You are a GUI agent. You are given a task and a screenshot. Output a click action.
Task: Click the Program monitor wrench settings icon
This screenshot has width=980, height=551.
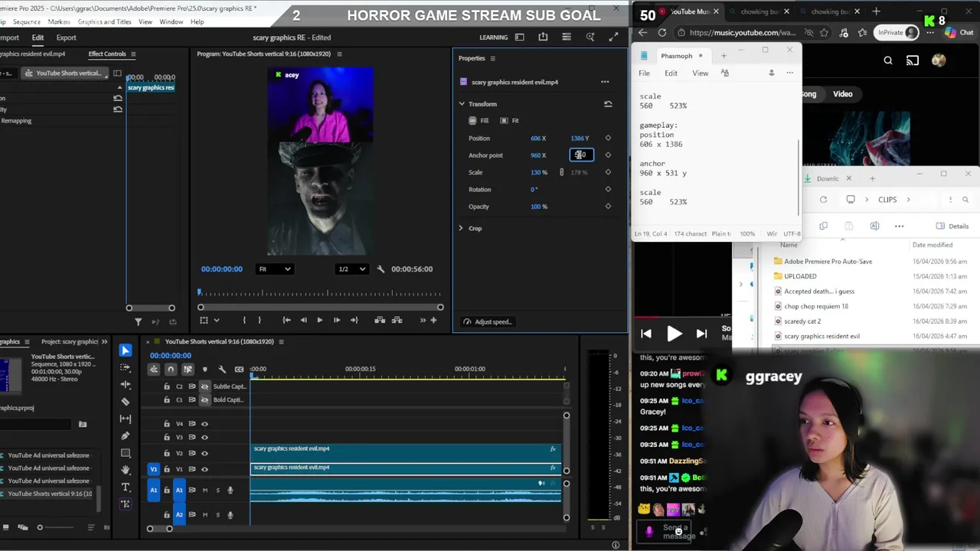tap(381, 269)
